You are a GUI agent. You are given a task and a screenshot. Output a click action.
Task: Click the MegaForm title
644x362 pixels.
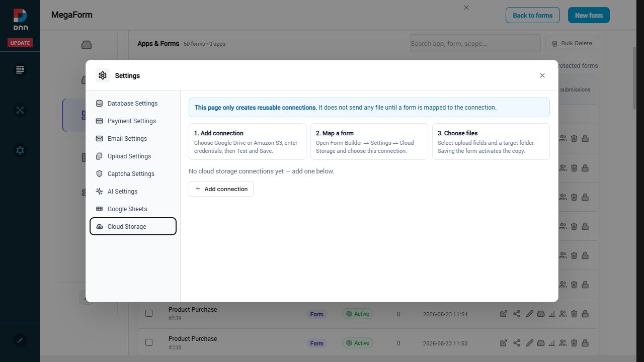click(x=72, y=15)
